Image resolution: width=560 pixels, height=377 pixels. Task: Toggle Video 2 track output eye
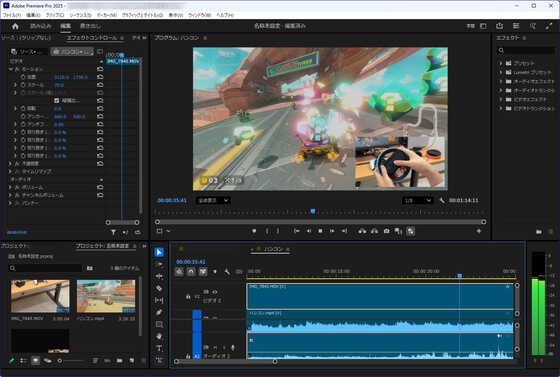point(215,292)
